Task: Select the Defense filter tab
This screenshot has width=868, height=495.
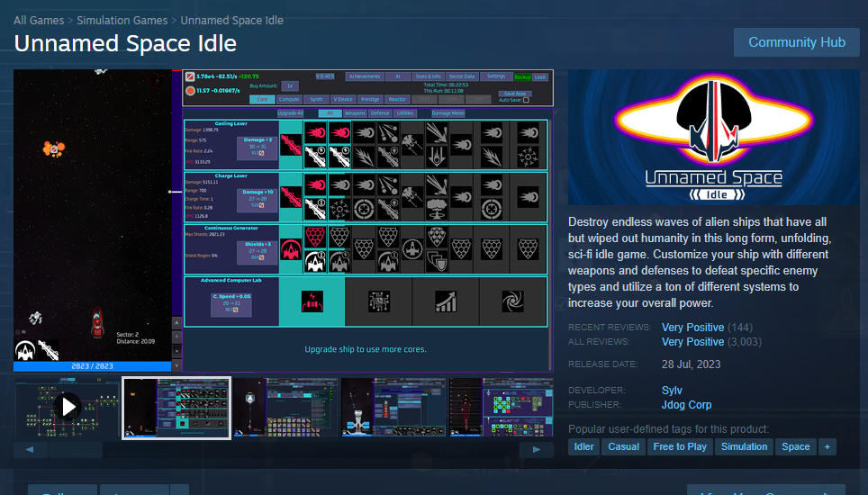Action: point(380,113)
